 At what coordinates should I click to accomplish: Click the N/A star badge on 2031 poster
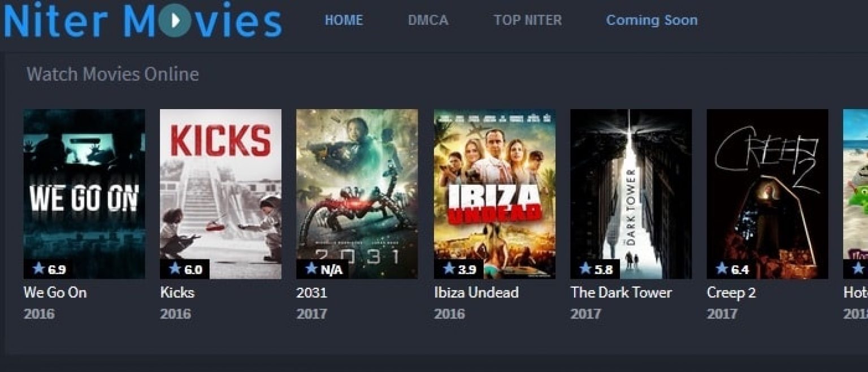[323, 269]
